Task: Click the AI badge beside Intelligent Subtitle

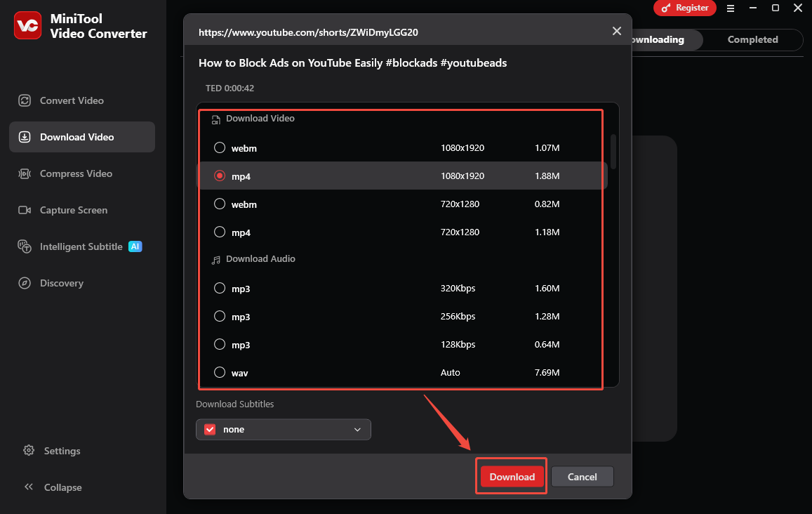Action: click(x=135, y=246)
